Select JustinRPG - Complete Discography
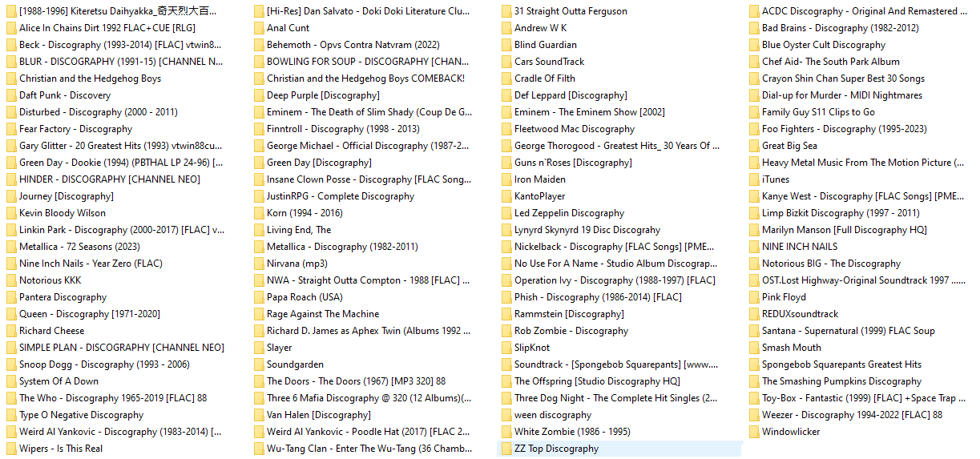The image size is (980, 459). tap(341, 196)
